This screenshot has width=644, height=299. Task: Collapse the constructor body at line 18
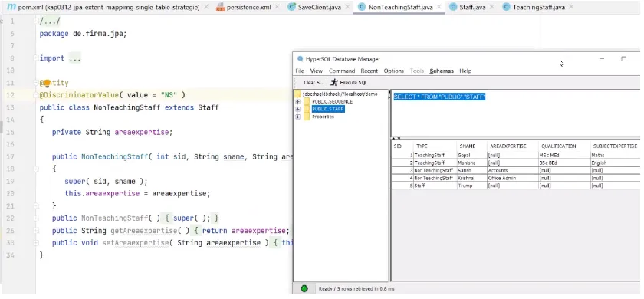35,169
